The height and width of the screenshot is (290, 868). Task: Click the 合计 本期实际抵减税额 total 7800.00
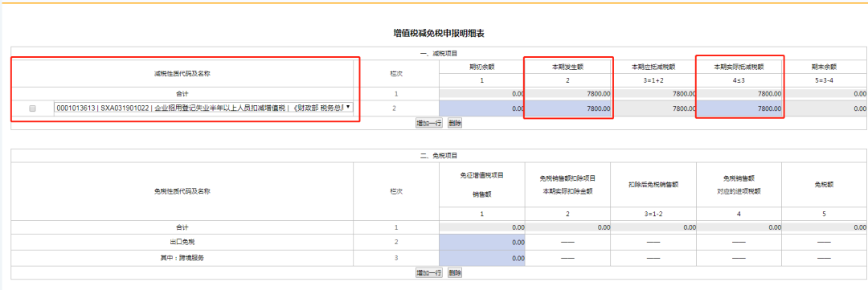point(769,94)
